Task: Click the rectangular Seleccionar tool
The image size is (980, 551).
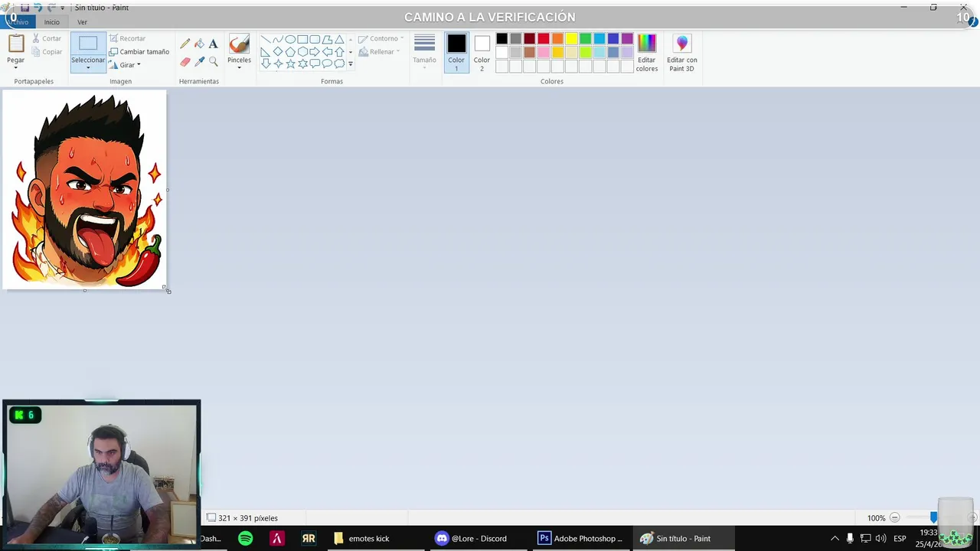Action: 88,44
